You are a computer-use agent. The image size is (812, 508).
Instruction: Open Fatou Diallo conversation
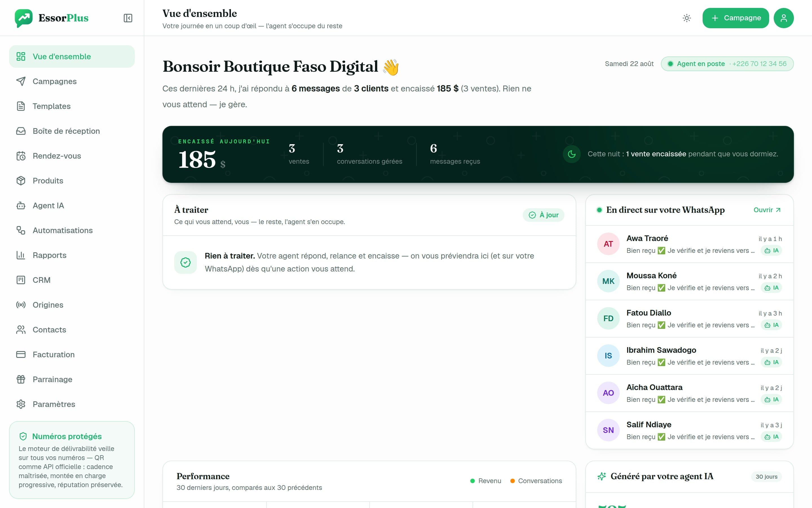(x=689, y=319)
